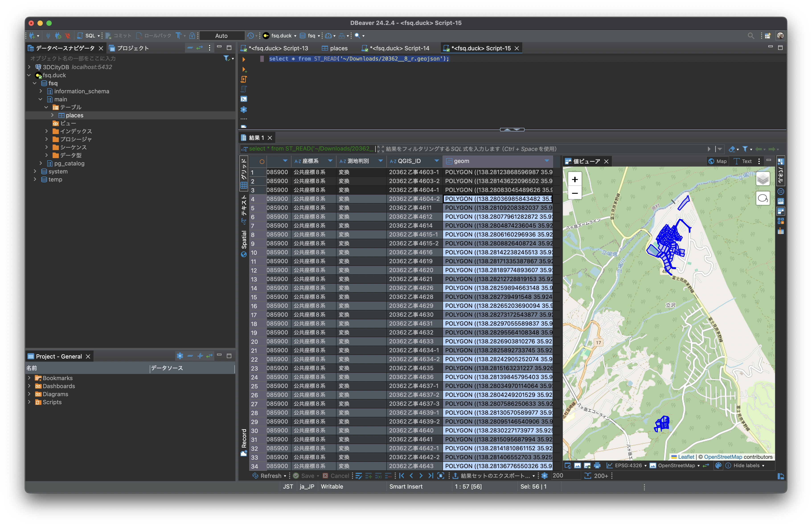Click the SQL results filter input field
Image resolution: width=812 pixels, height=526 pixels.
click(512, 149)
